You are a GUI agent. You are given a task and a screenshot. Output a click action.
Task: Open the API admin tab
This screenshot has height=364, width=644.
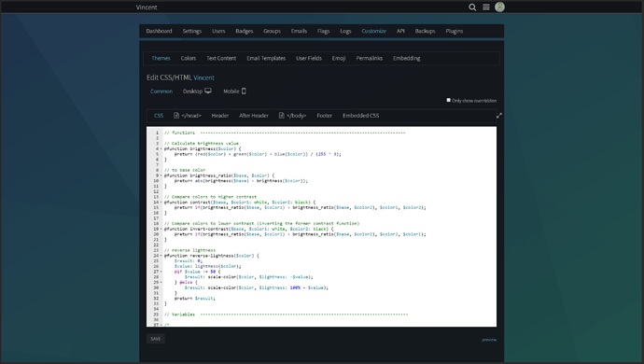[x=400, y=31]
